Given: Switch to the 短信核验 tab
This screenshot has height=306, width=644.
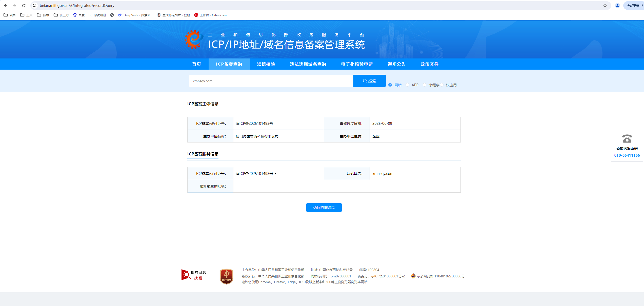Looking at the screenshot, I should pos(266,64).
